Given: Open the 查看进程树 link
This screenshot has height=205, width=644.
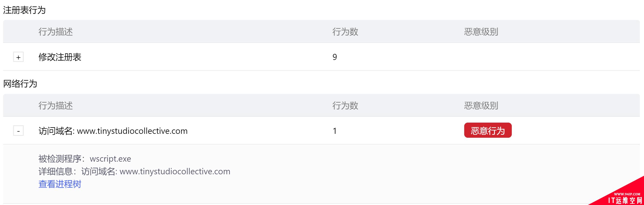Looking at the screenshot, I should (60, 184).
